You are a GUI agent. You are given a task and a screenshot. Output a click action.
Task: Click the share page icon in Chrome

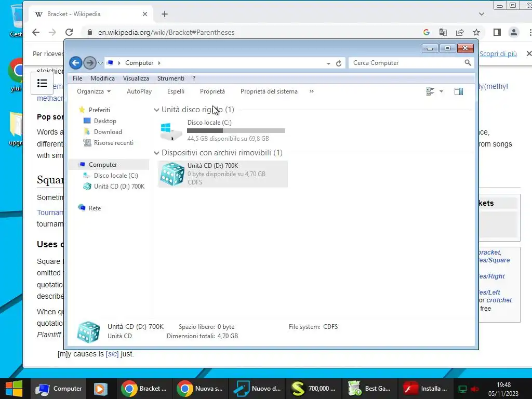(x=460, y=32)
